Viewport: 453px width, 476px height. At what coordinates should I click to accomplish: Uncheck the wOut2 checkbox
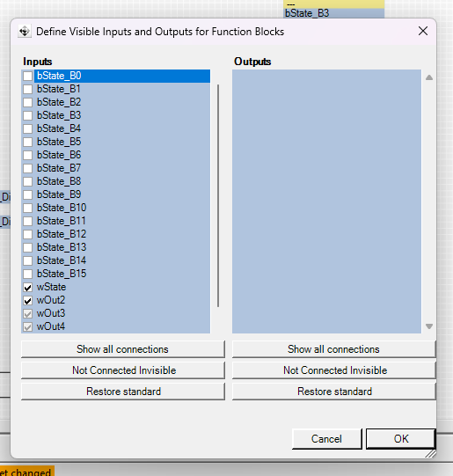[x=27, y=301]
